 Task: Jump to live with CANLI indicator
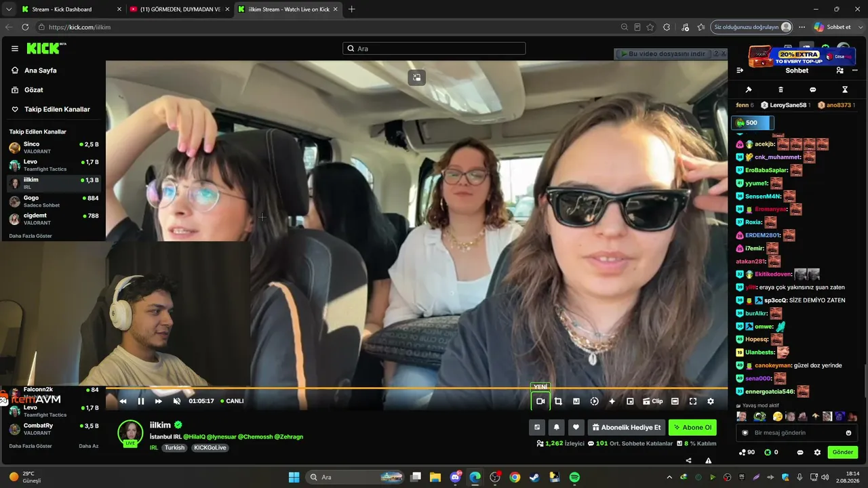click(x=232, y=401)
